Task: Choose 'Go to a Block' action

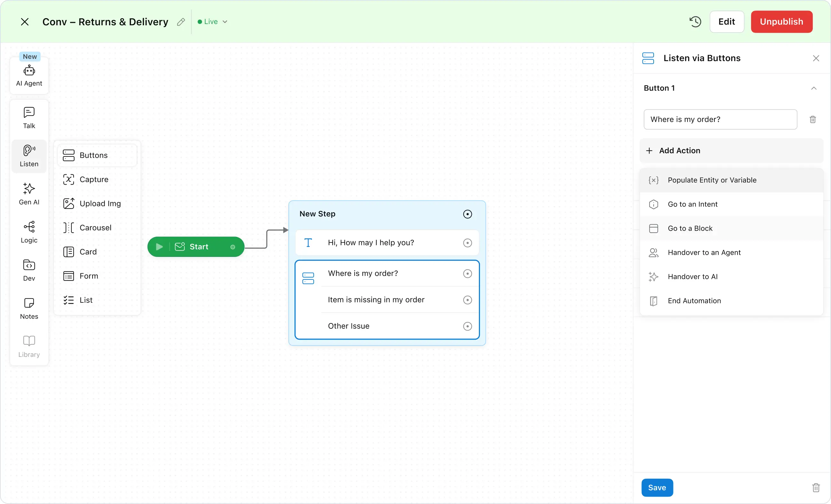Action: point(690,228)
